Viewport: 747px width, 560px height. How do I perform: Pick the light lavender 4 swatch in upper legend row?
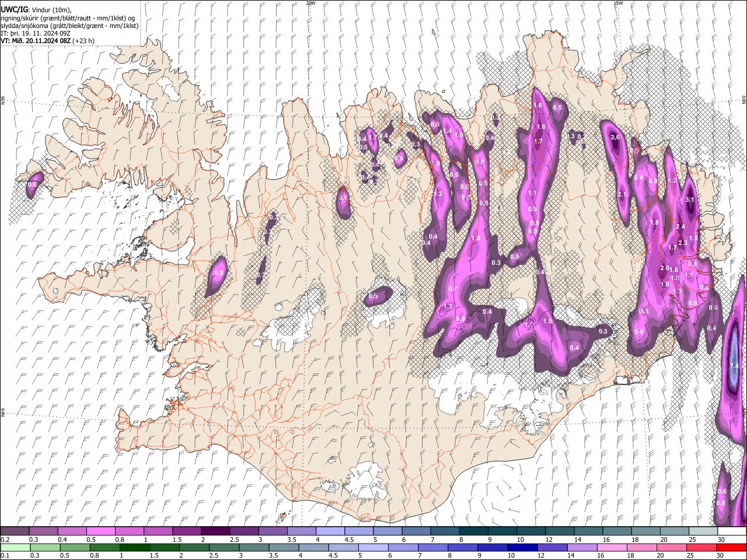click(x=330, y=531)
